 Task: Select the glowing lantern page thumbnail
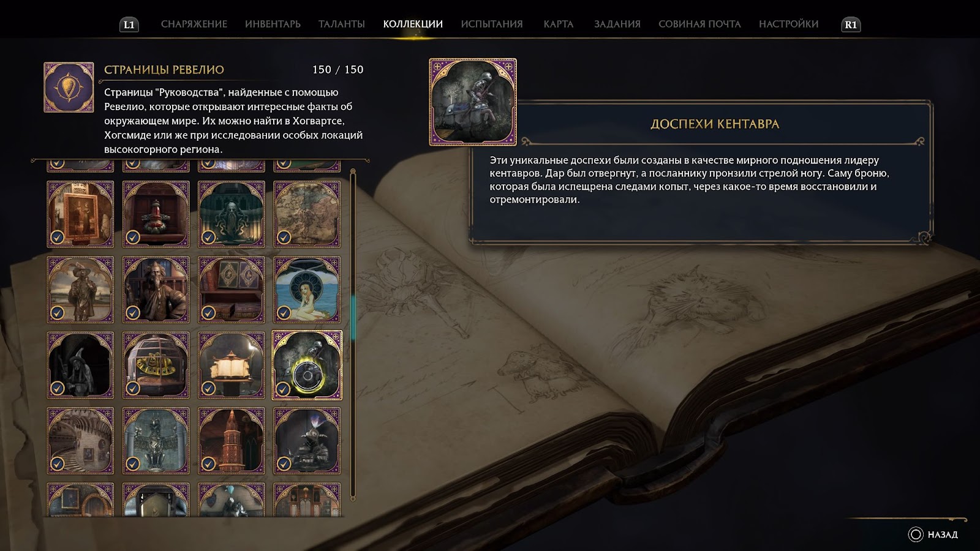[232, 365]
